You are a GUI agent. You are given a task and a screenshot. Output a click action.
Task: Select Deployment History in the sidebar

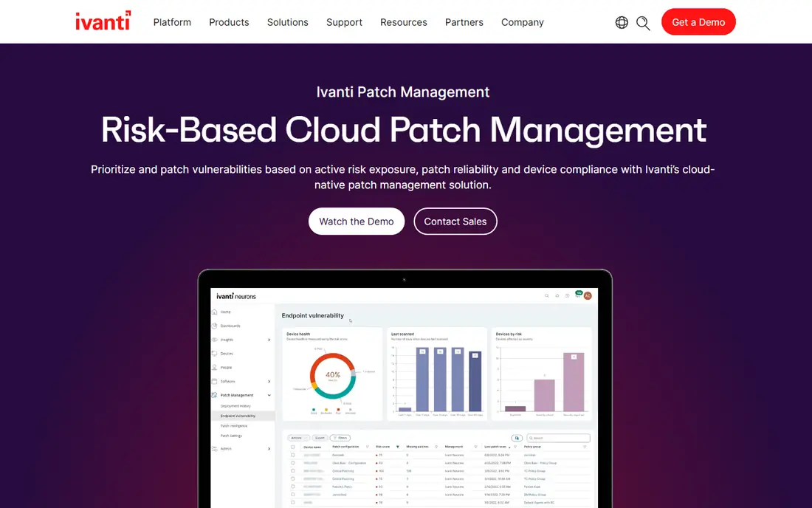235,406
